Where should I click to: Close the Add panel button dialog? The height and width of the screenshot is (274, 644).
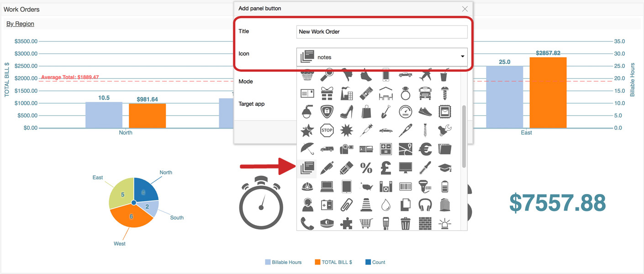coord(465,9)
